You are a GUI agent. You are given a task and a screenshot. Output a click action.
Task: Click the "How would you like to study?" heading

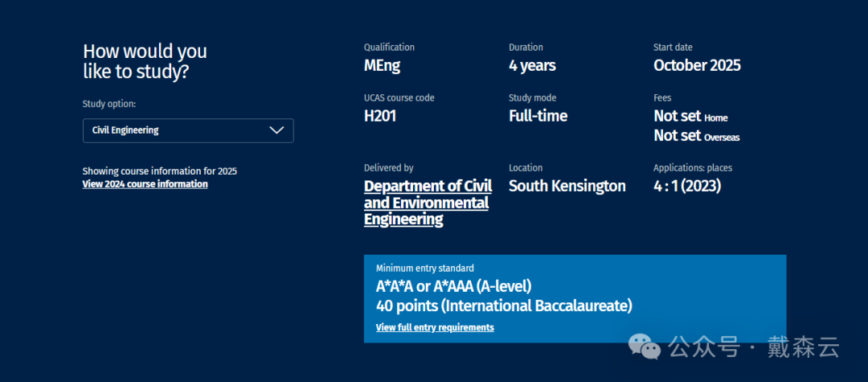click(x=145, y=61)
